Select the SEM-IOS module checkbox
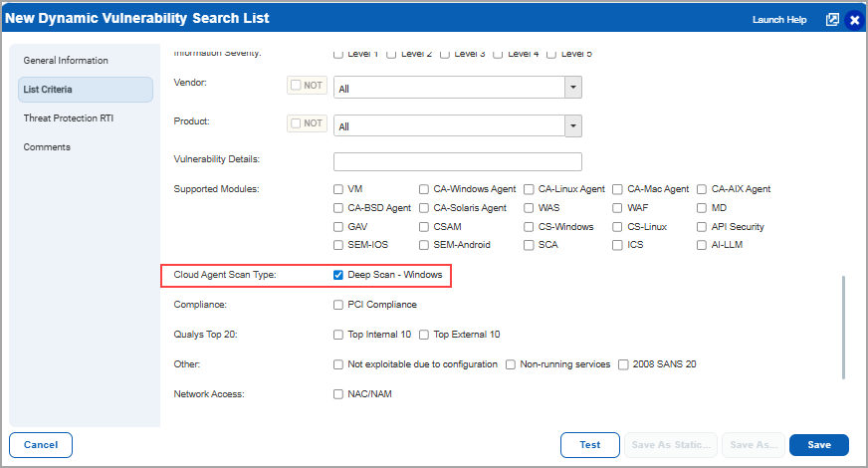 click(338, 245)
